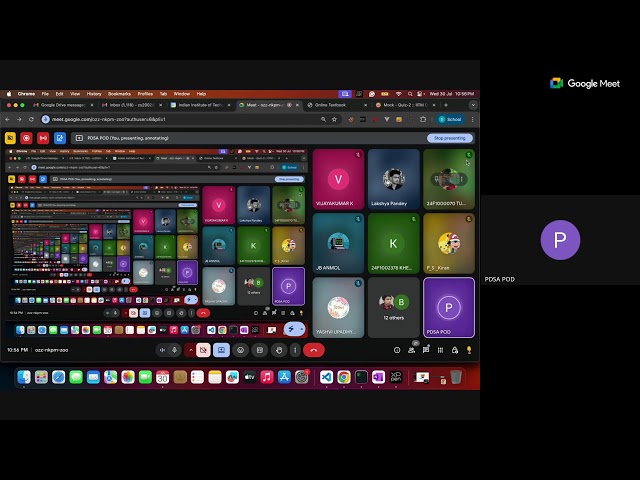Screen dimensions: 640x480
Task: Select Lakshya Pandey participant tile
Action: pyautogui.click(x=393, y=179)
